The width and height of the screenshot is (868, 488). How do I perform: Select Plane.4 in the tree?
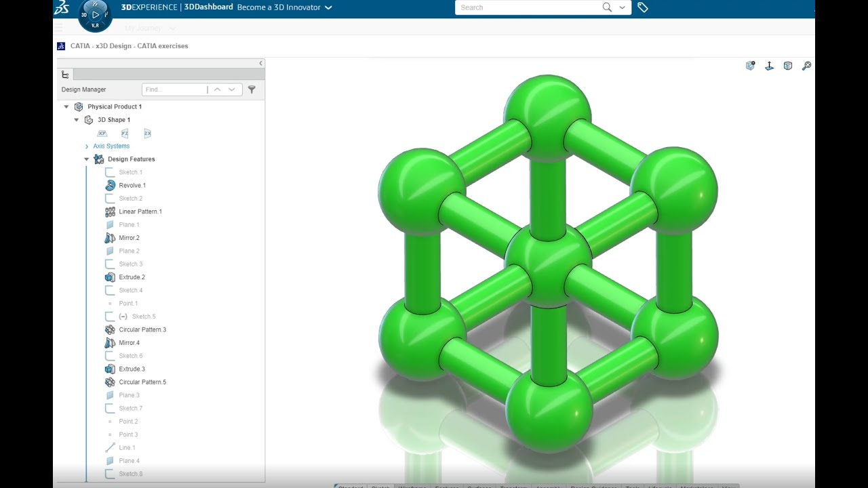[x=129, y=461]
